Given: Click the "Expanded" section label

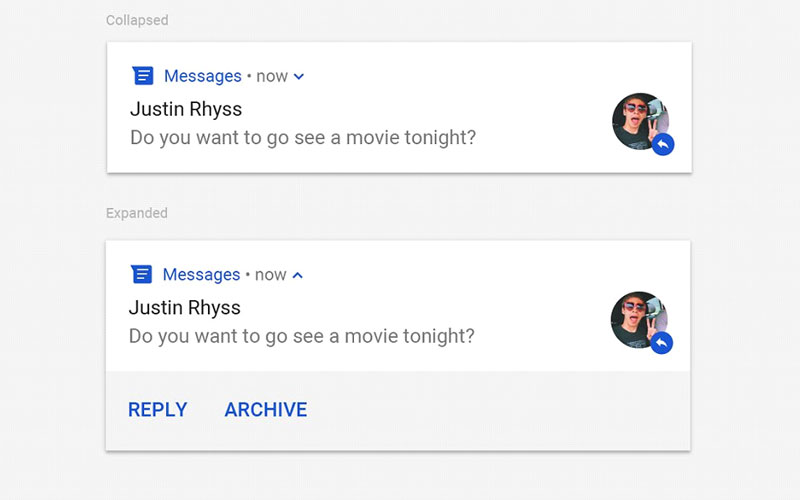Looking at the screenshot, I should [x=137, y=213].
